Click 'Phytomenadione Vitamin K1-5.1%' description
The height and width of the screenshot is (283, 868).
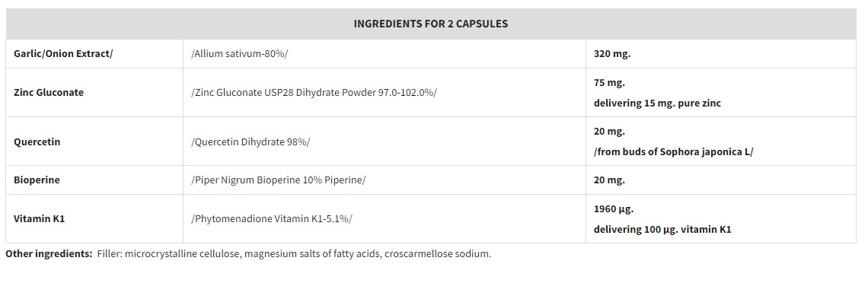point(271,219)
